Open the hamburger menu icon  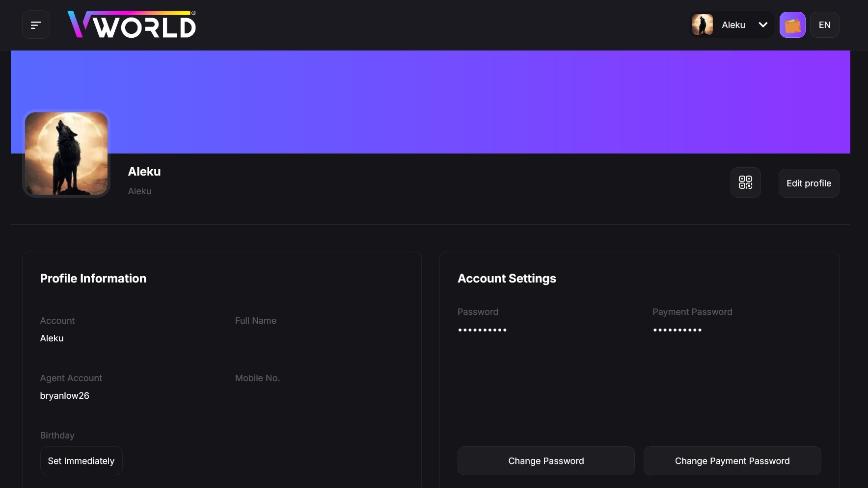(36, 25)
